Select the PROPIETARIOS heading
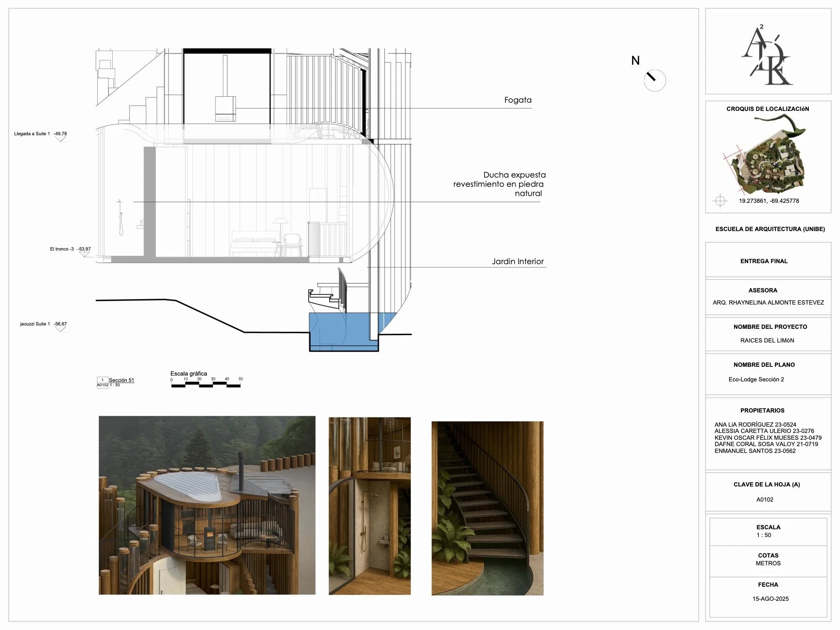This screenshot has width=840, height=630. point(762,411)
